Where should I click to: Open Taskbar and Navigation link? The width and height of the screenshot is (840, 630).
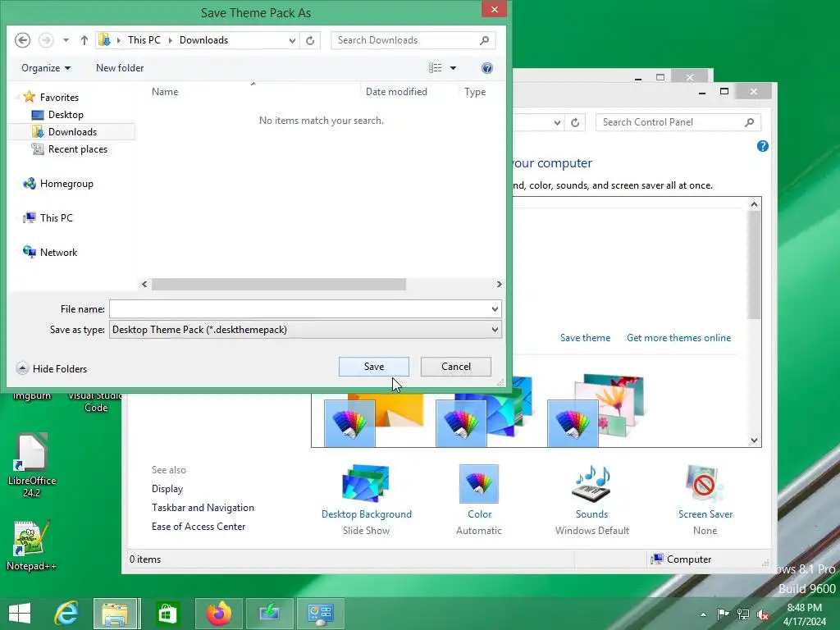click(203, 507)
